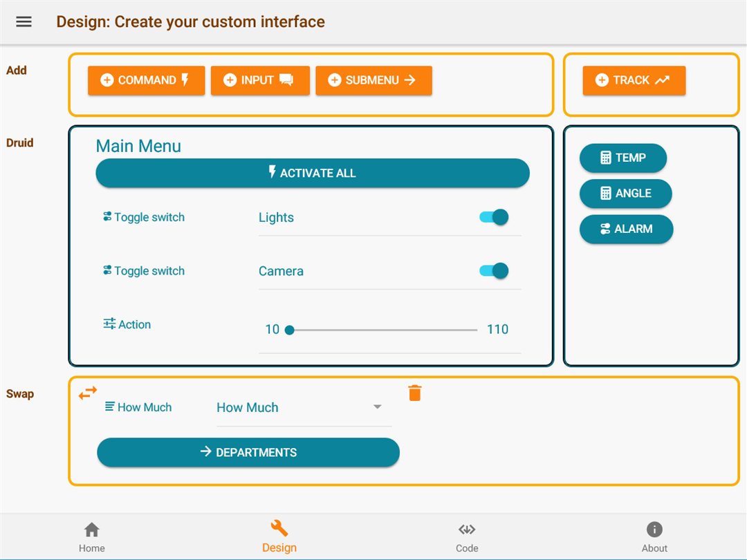Add a new COMMAND element
Screen dimensions: 747x560
146,80
